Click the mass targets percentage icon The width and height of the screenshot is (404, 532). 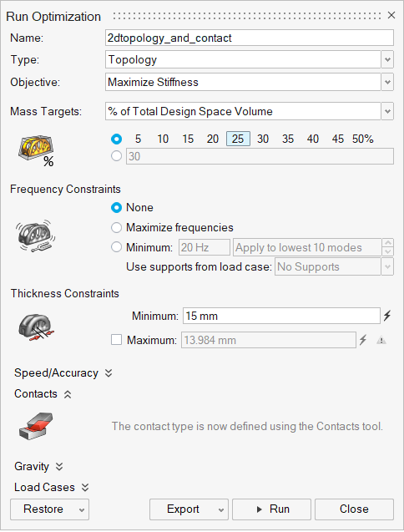tap(36, 150)
